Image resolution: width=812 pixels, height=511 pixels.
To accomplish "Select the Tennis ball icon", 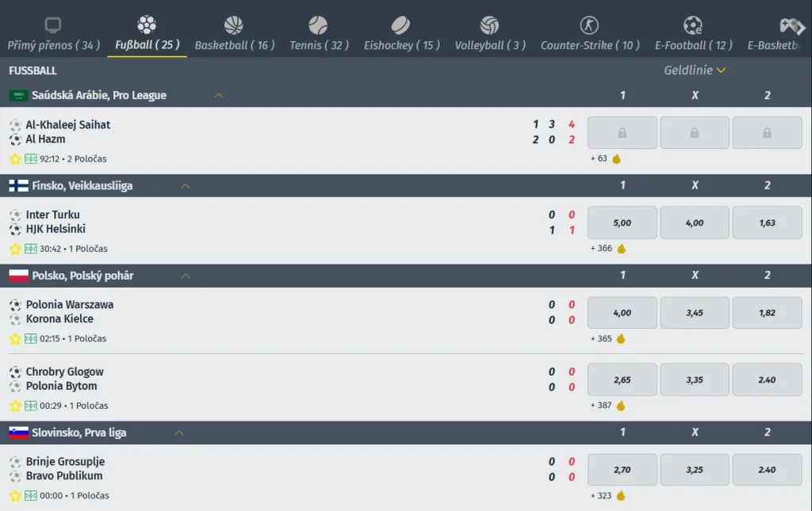I will pos(318,25).
